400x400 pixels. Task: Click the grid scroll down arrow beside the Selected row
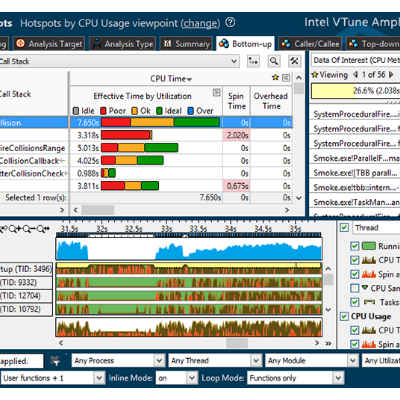(x=299, y=198)
